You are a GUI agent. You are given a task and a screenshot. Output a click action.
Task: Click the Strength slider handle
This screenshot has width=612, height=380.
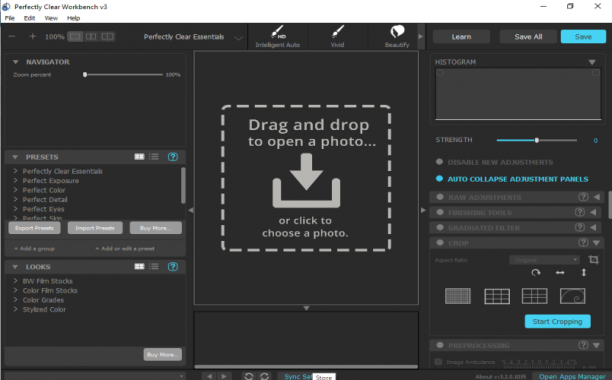coord(537,140)
